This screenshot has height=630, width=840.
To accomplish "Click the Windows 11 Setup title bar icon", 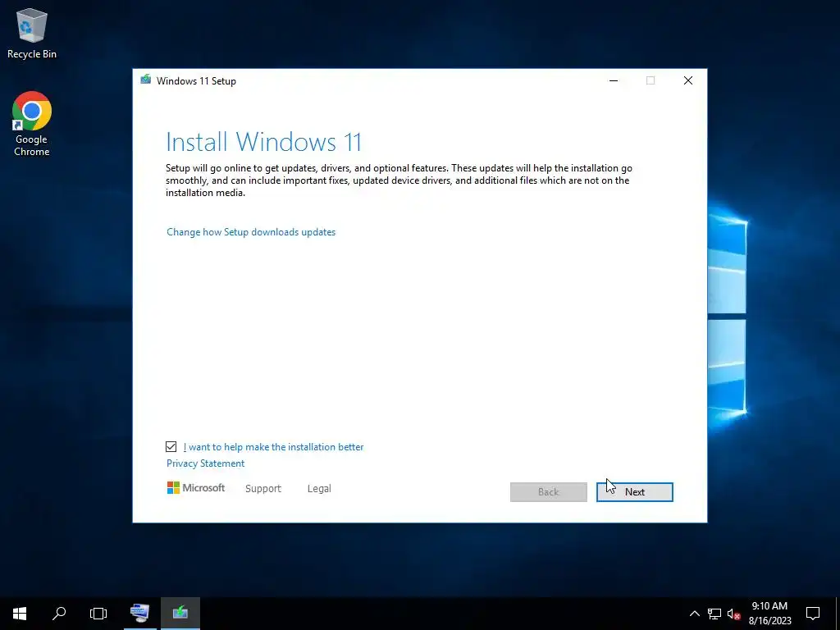I will tap(146, 80).
